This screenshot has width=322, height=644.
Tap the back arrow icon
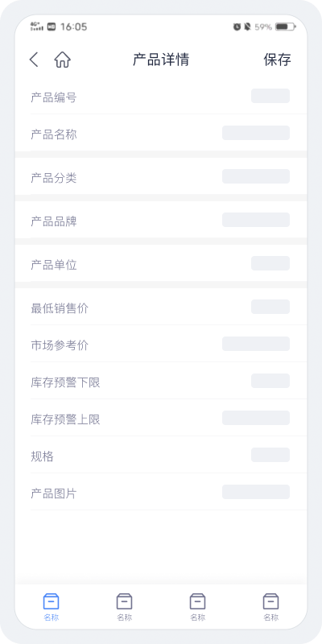(34, 60)
